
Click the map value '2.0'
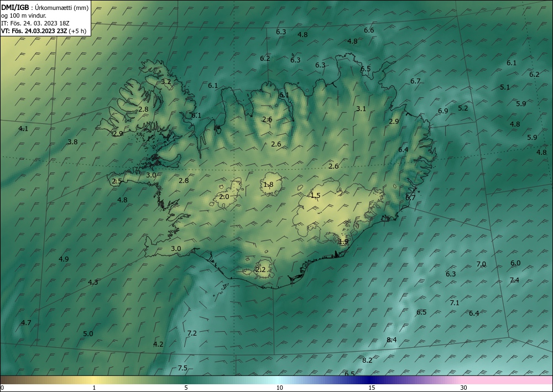225,197
